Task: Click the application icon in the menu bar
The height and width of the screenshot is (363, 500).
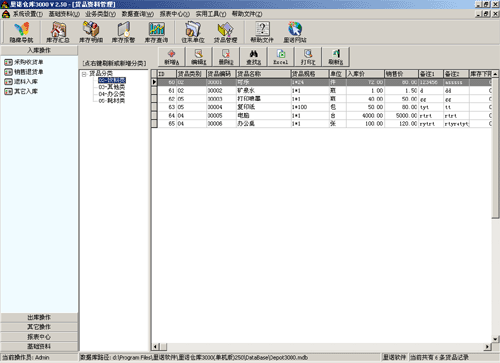Action: [x=6, y=14]
